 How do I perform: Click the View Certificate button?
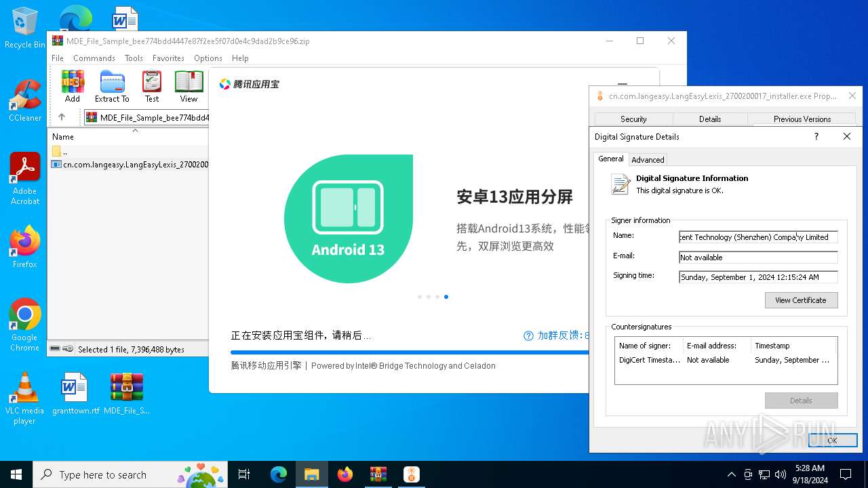(801, 300)
